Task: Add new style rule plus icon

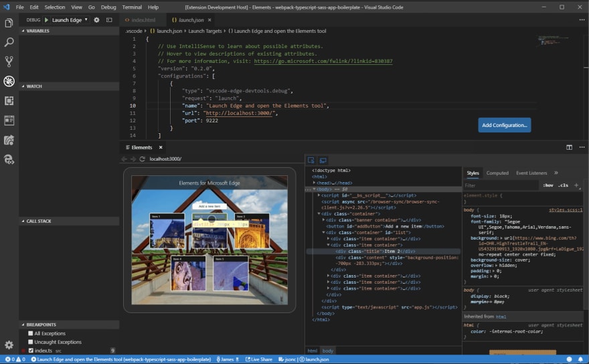Action: point(576,185)
